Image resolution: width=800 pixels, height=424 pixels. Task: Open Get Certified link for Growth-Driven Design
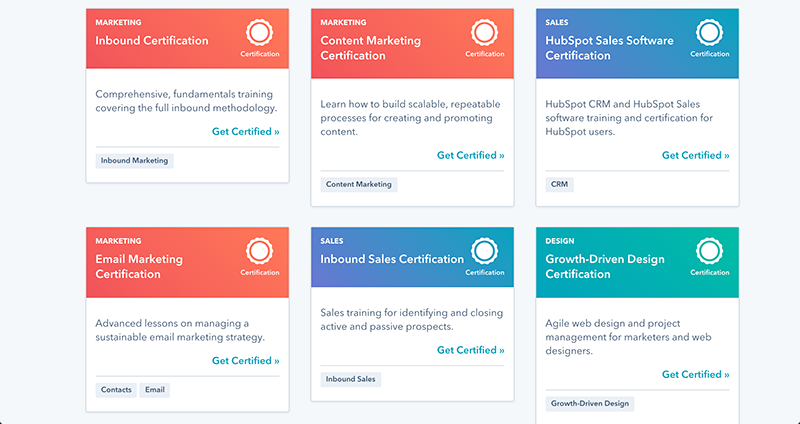coord(696,375)
